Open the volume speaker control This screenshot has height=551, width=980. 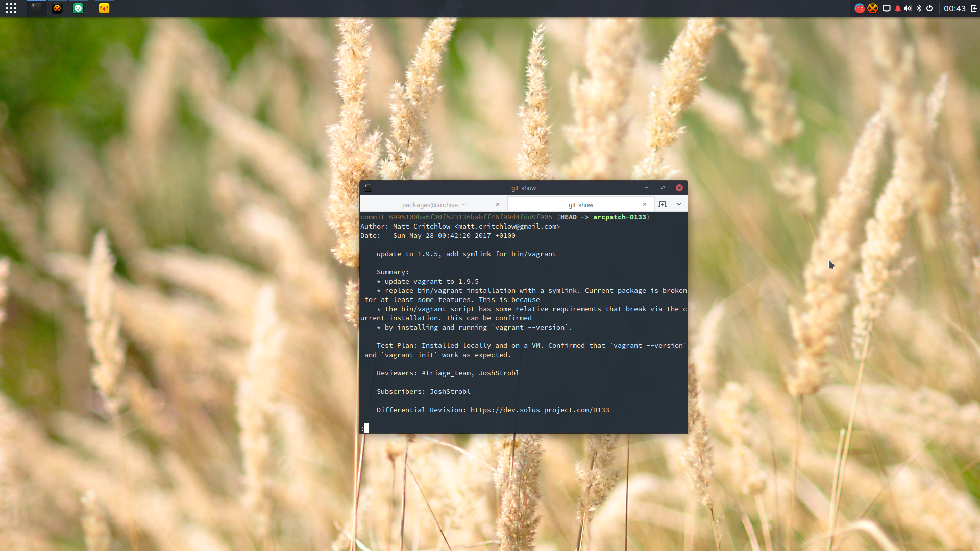coord(908,8)
